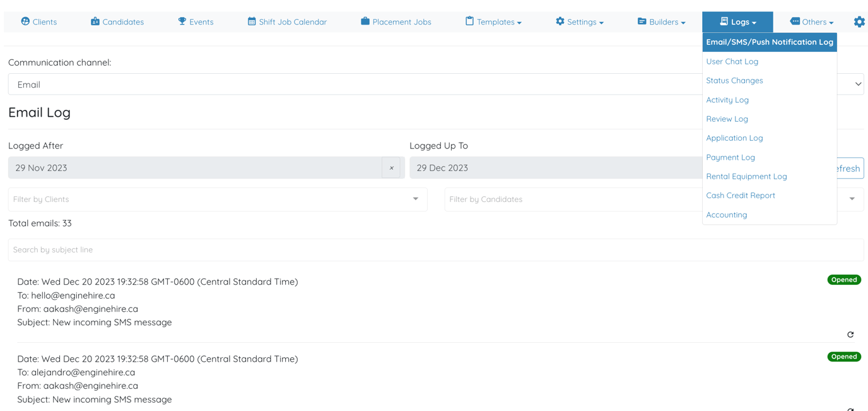Refresh the first email entry

pos(850,334)
